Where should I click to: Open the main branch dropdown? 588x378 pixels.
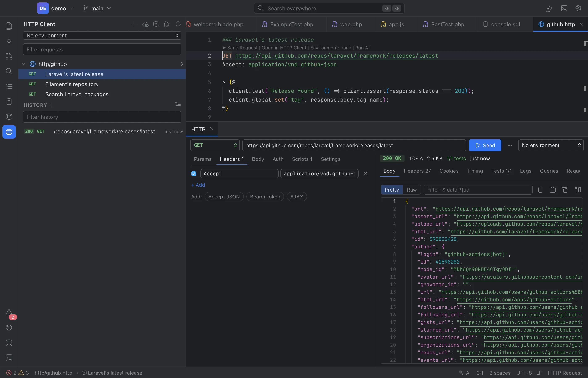pyautogui.click(x=97, y=8)
